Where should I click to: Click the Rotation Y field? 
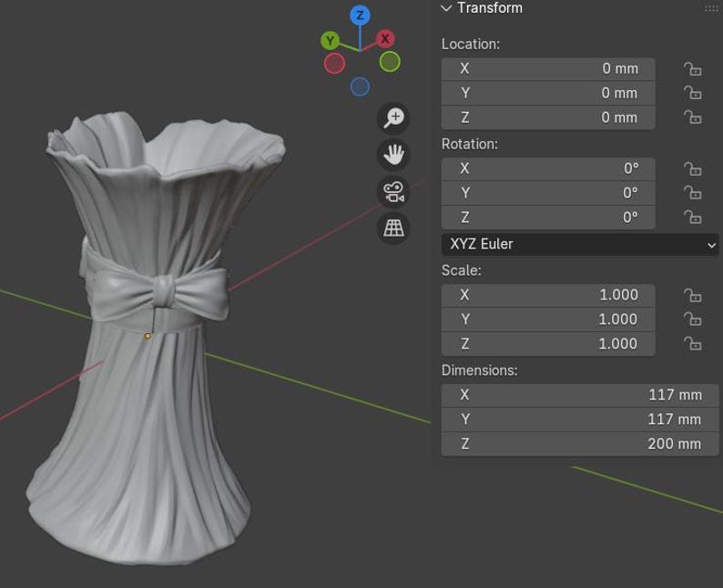(x=548, y=194)
